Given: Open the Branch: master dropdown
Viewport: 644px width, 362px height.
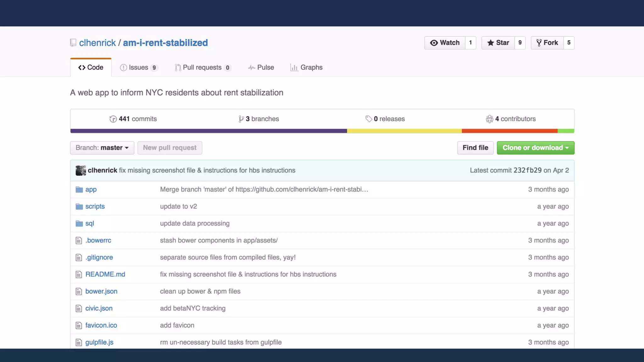Looking at the screenshot, I should click(102, 148).
